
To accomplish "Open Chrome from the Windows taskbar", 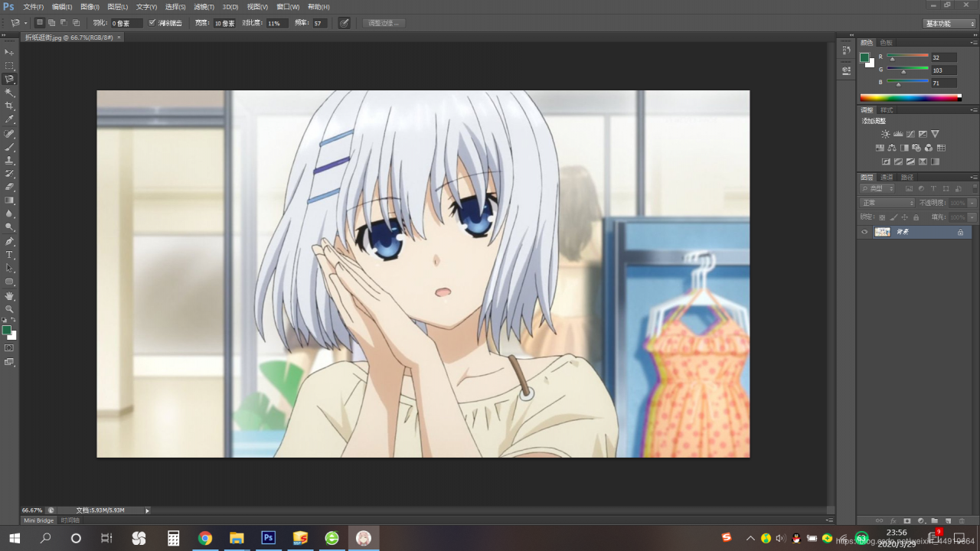I will (x=204, y=538).
